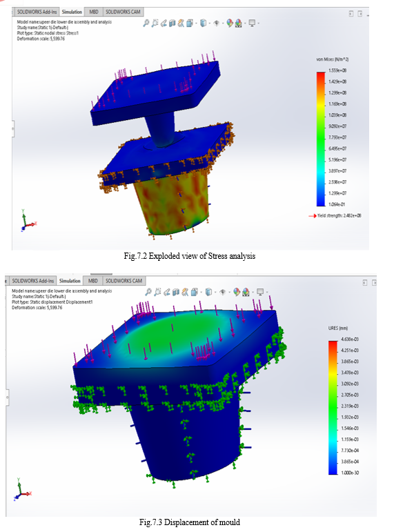Switch to Simulation tab in the stress plot window

(72, 12)
